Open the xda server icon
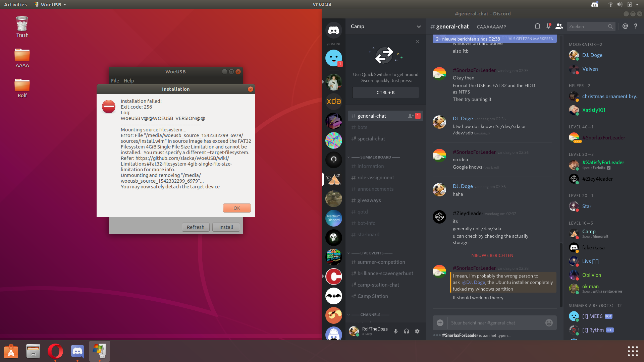This screenshot has height=362, width=644. tap(333, 101)
